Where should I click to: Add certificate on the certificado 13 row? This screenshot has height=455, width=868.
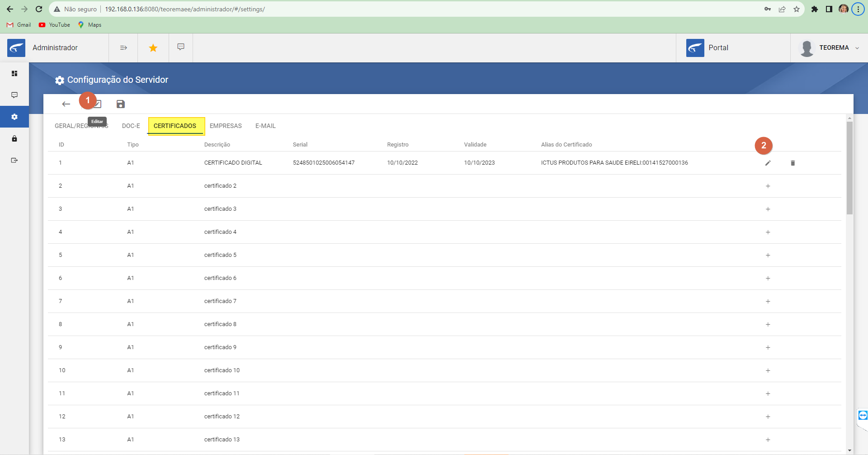tap(768, 440)
